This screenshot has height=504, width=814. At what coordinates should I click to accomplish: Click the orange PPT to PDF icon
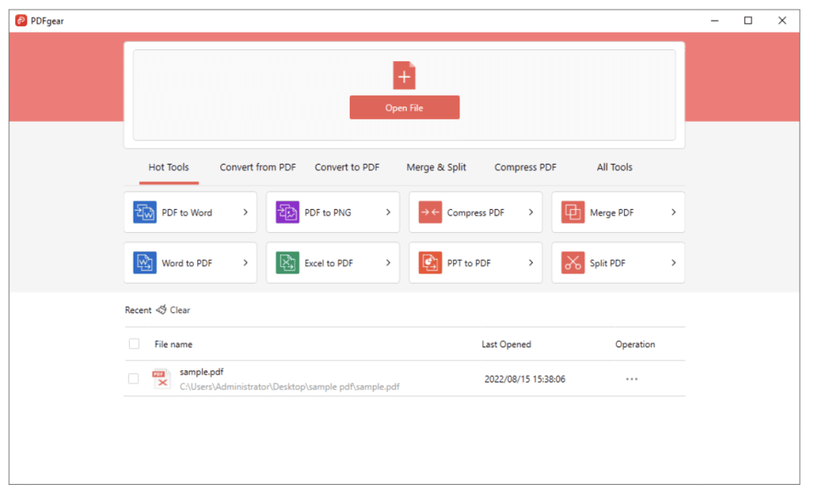[x=430, y=262]
